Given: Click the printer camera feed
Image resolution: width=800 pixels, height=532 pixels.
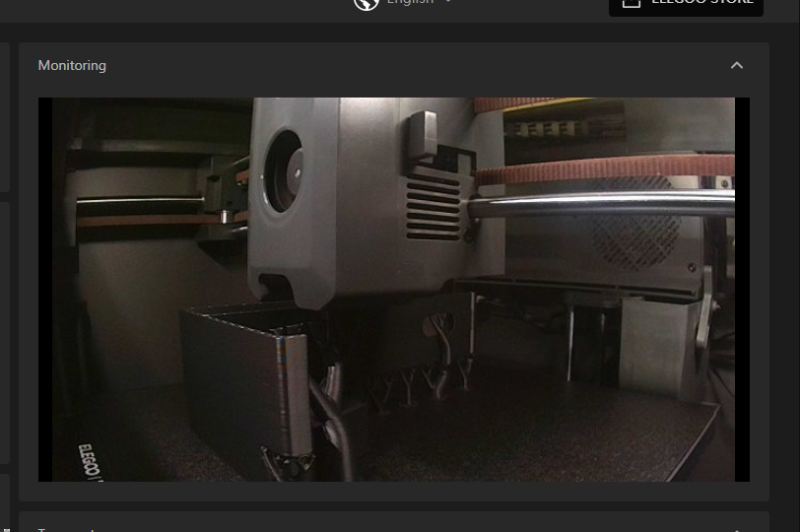Looking at the screenshot, I should (x=394, y=290).
